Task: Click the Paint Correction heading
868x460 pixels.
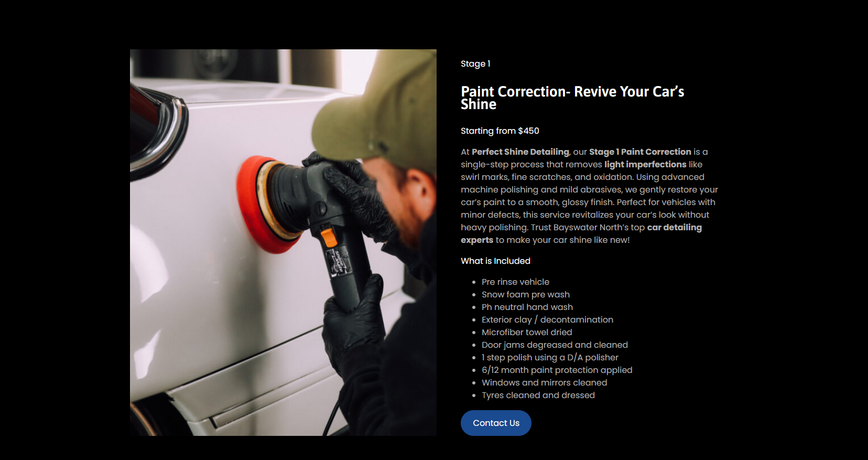Action: pyautogui.click(x=572, y=98)
